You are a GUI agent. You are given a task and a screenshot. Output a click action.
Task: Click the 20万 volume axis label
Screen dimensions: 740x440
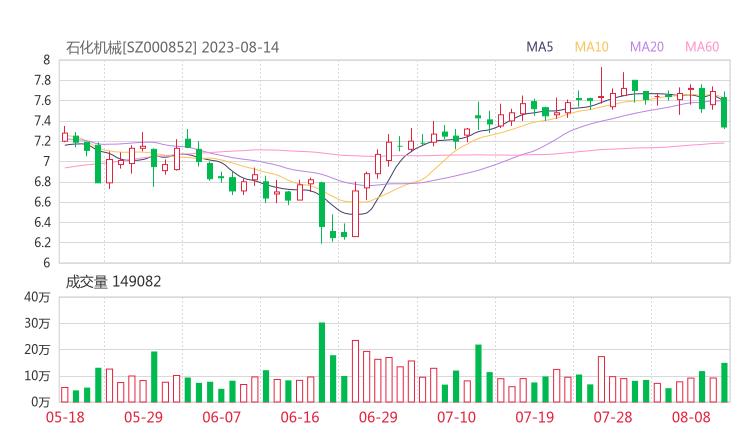pyautogui.click(x=37, y=350)
